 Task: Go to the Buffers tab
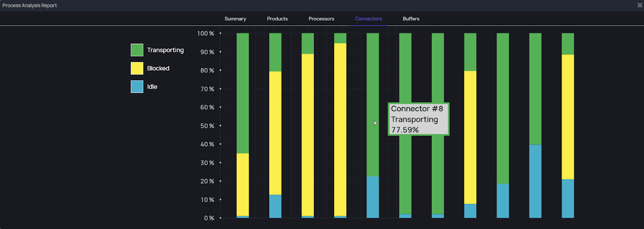(x=411, y=19)
